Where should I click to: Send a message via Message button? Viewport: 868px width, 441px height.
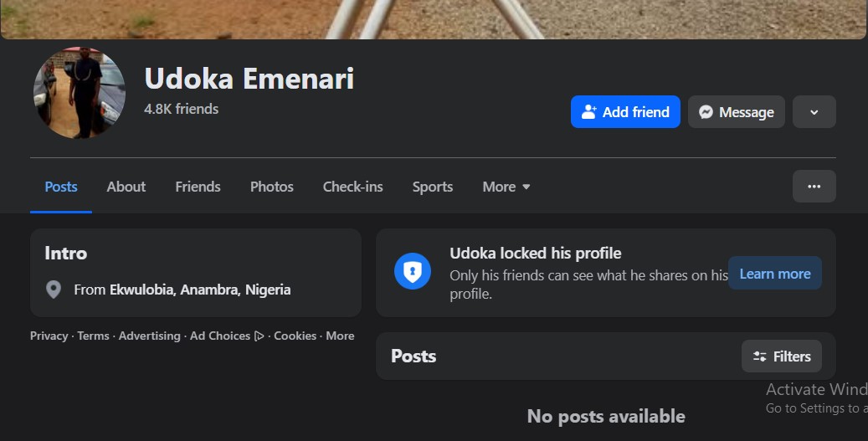point(736,112)
